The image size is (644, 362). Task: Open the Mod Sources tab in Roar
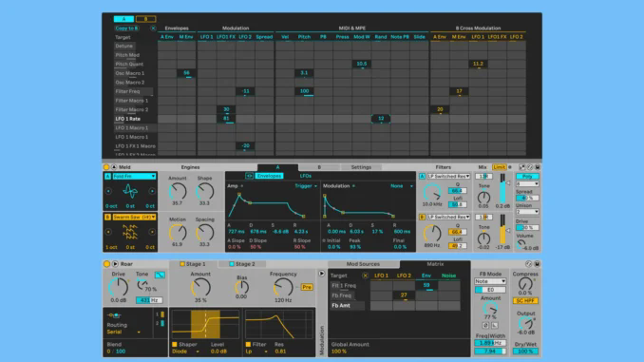[x=363, y=264]
